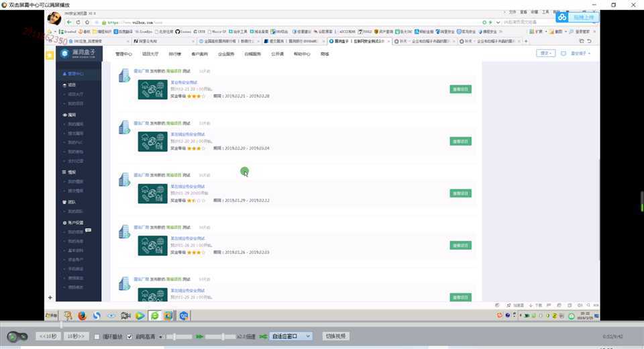
Task: Reload the page with the refresh icon
Action: pyautogui.click(x=78, y=22)
